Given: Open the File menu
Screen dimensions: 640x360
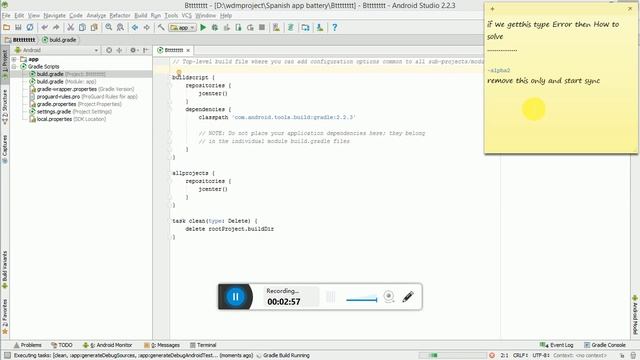Looking at the screenshot, I should click(6, 16).
